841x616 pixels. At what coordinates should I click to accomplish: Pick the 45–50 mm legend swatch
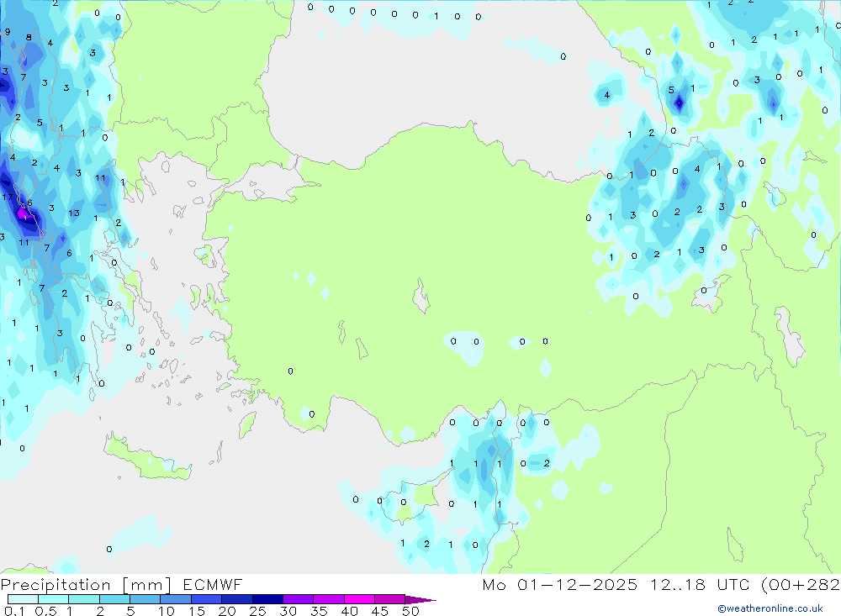[389, 599]
